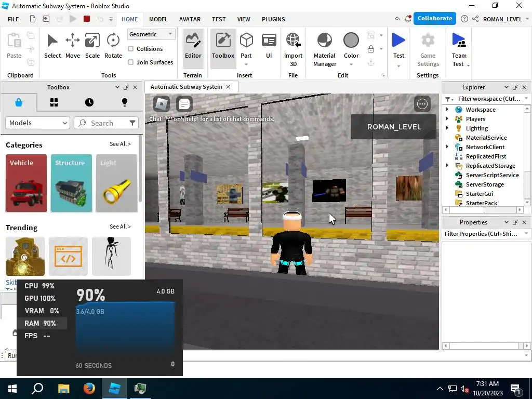The image size is (532, 399).
Task: Click See All next to Categories
Action: click(x=120, y=144)
